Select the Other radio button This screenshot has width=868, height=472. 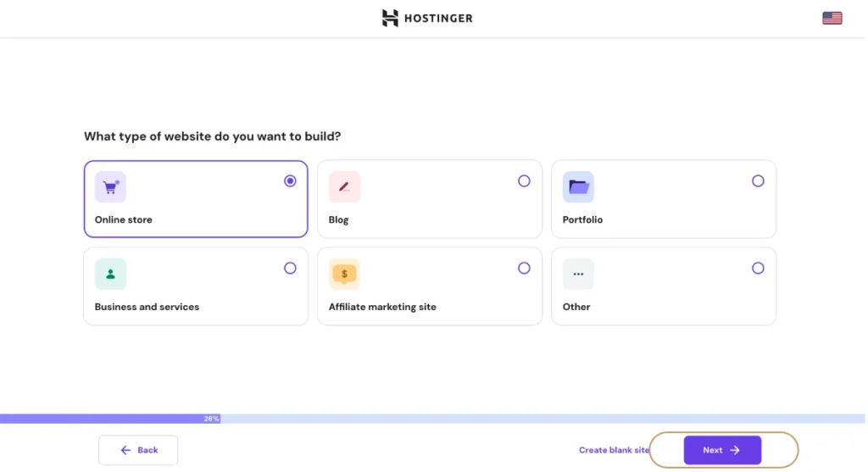pyautogui.click(x=758, y=269)
